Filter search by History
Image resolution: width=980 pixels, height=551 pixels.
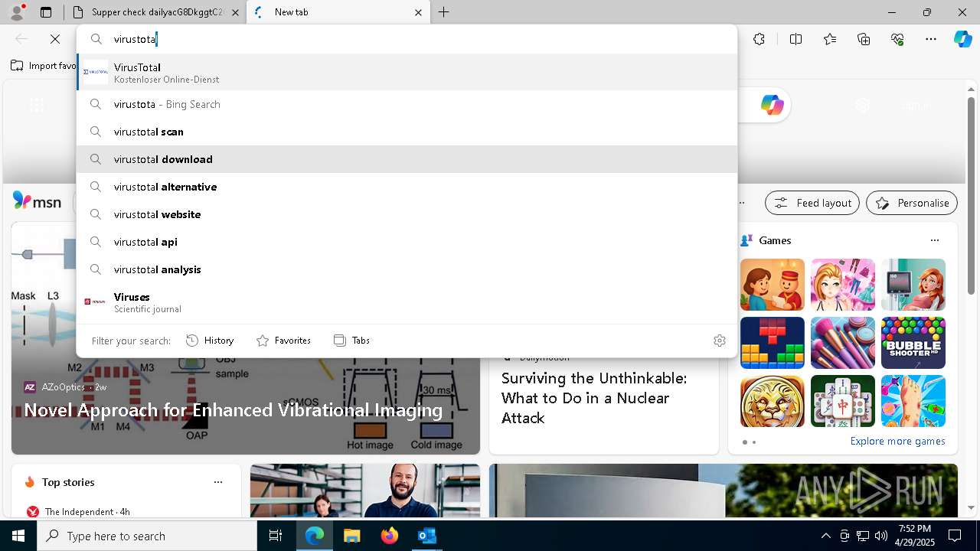coord(210,341)
